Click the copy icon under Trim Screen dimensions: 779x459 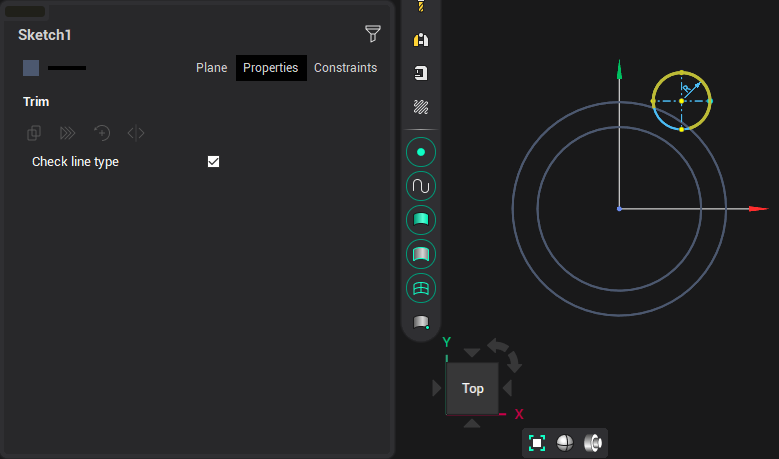click(34, 132)
